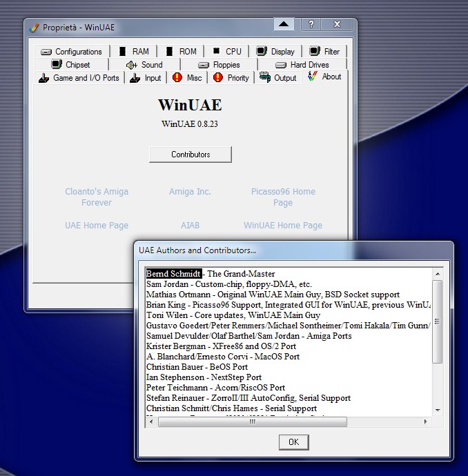This screenshot has width=468, height=476.
Task: Click the contributors list vertical scrollbar
Action: tap(436, 345)
